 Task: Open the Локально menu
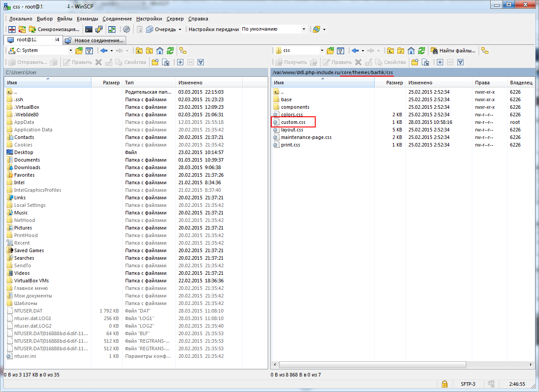pyautogui.click(x=21, y=19)
